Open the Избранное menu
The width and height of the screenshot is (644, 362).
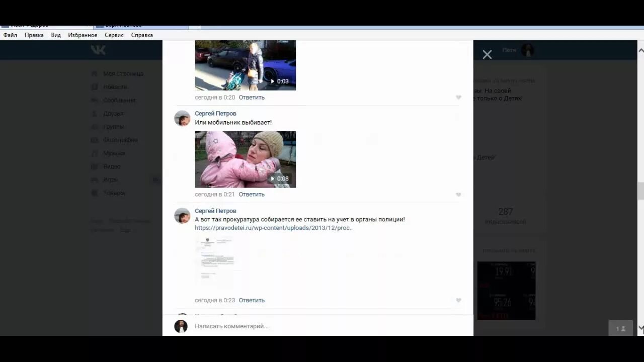coord(83,35)
